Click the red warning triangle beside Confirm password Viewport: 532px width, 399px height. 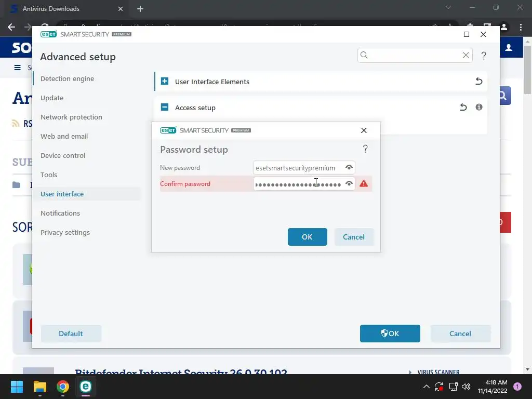[364, 183]
